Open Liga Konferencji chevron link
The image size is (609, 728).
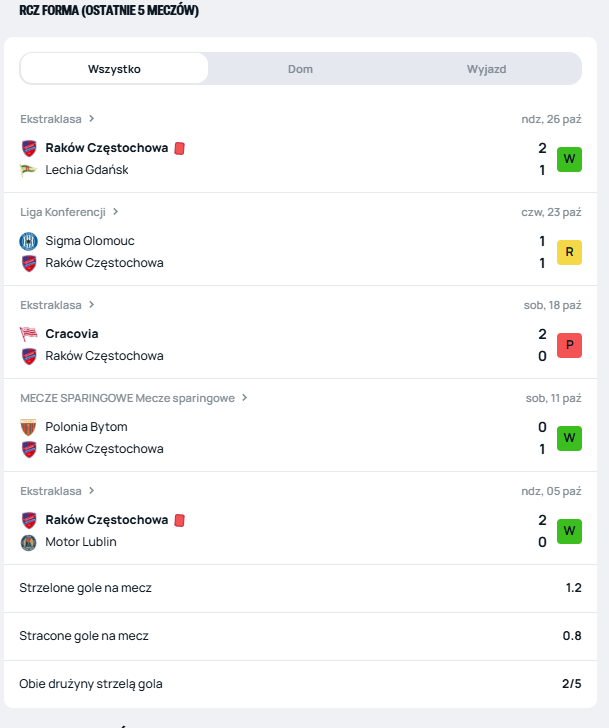click(x=115, y=212)
